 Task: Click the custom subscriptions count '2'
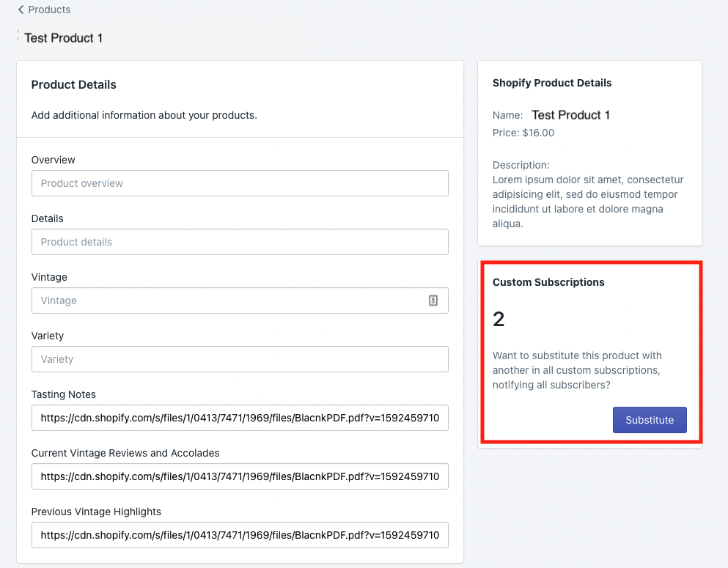tap(499, 320)
